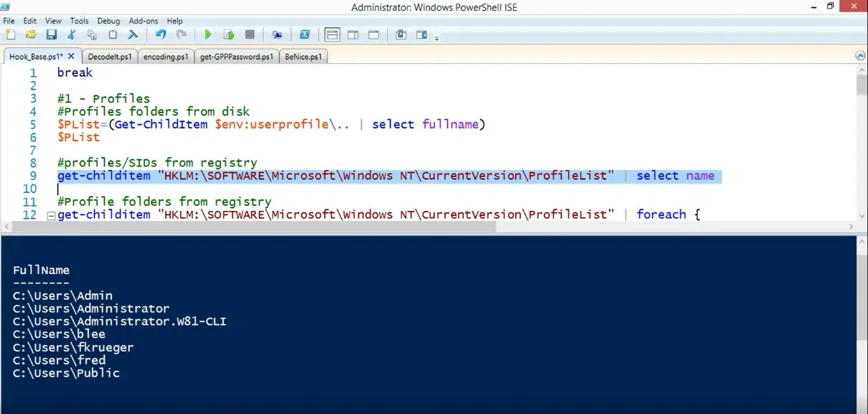Stop operation with the gray square icon
Viewport: 868px width, 414px height.
[250, 34]
